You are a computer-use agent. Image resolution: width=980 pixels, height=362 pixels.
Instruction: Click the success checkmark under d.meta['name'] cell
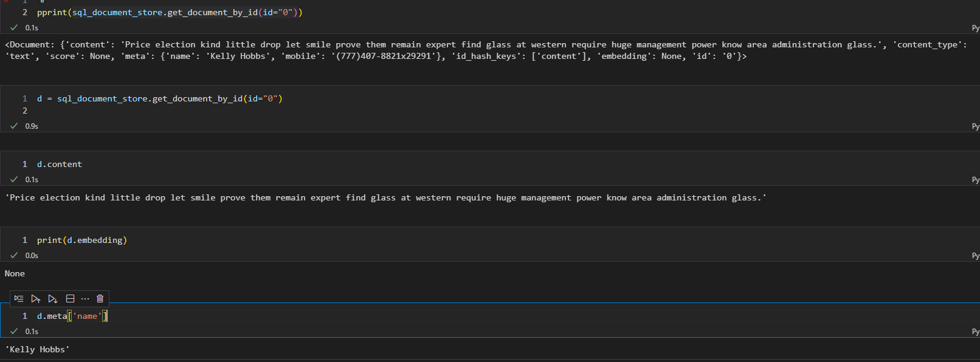point(14,331)
